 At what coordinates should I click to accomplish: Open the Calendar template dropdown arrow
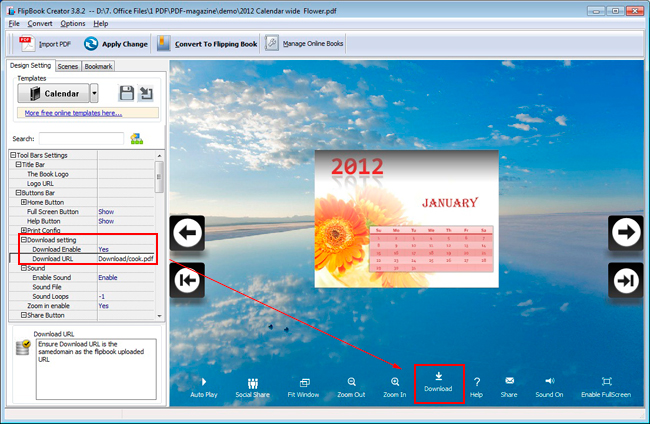94,93
